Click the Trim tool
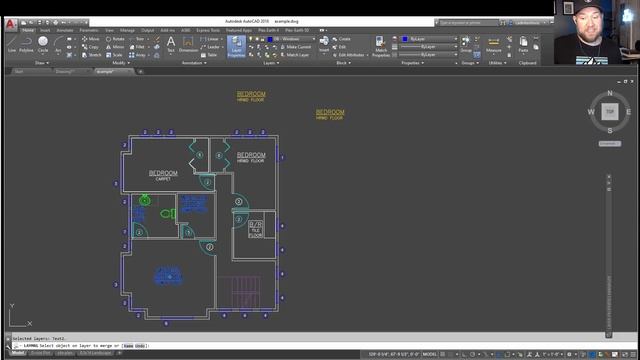The width and height of the screenshot is (640, 360). pyautogui.click(x=137, y=39)
